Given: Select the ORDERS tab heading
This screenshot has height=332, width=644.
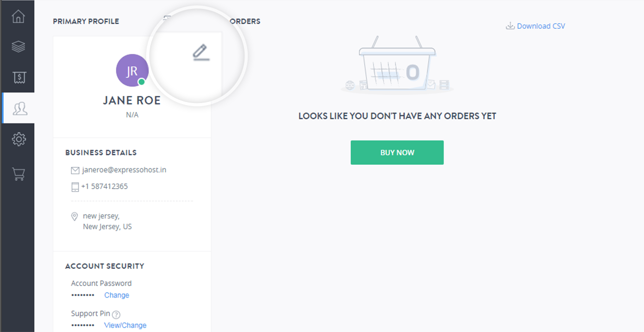Looking at the screenshot, I should pyautogui.click(x=245, y=21).
